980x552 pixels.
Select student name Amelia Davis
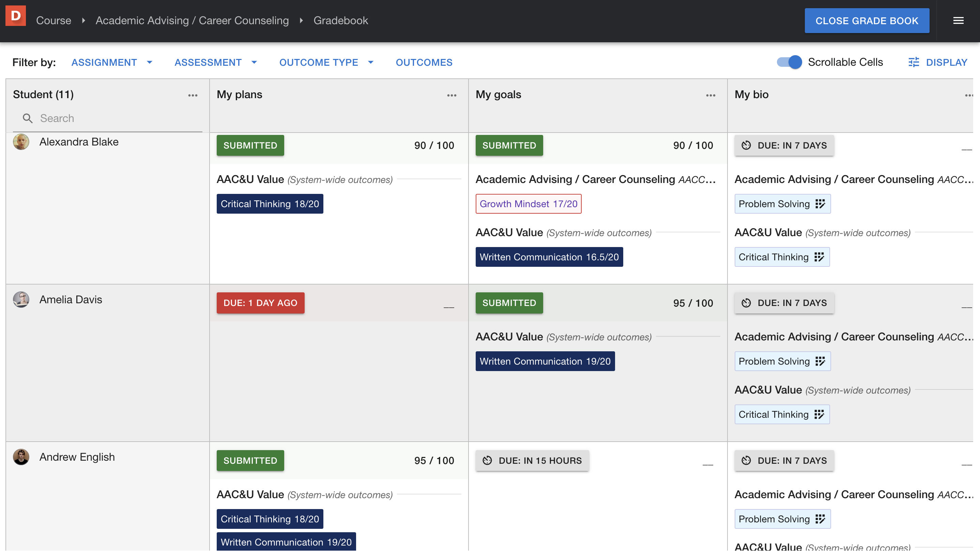point(71,300)
